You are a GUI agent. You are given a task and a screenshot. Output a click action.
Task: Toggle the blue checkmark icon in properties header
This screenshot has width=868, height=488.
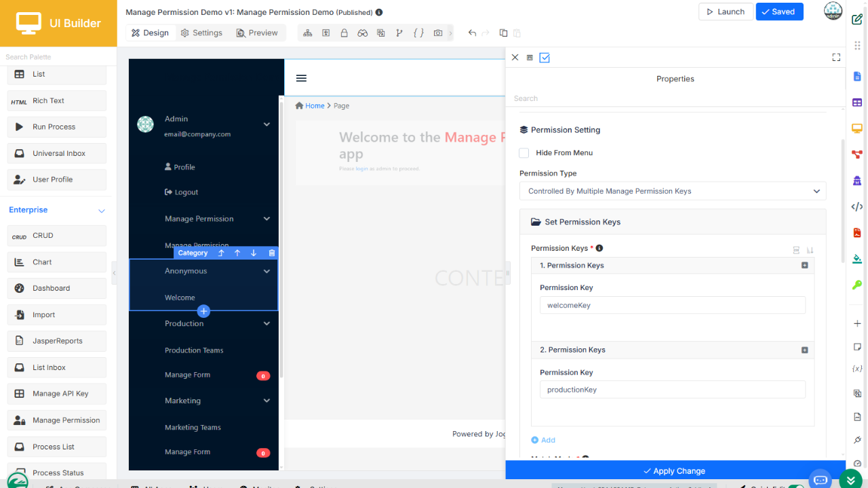tap(545, 58)
